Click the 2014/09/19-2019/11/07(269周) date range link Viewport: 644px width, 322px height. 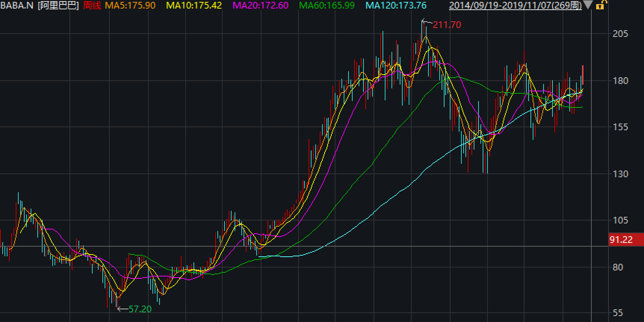515,6
